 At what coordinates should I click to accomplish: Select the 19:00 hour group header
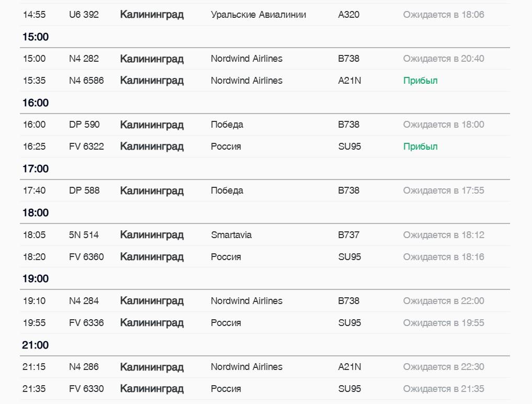click(35, 278)
